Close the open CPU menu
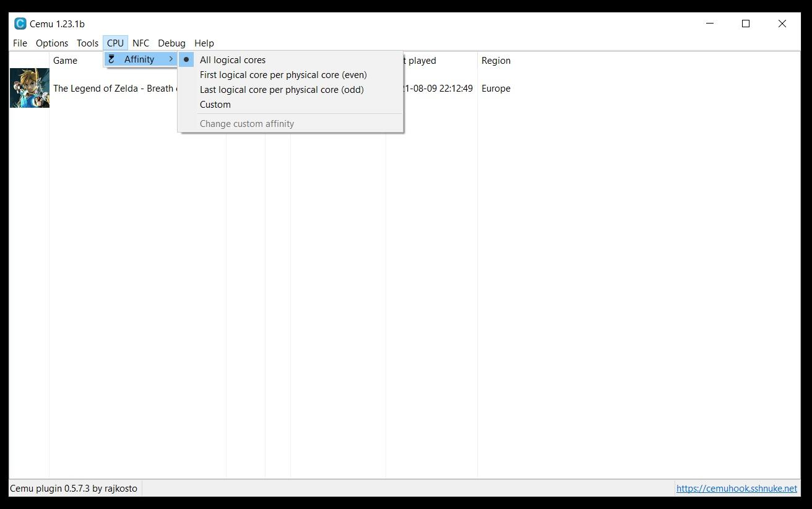 pos(115,43)
